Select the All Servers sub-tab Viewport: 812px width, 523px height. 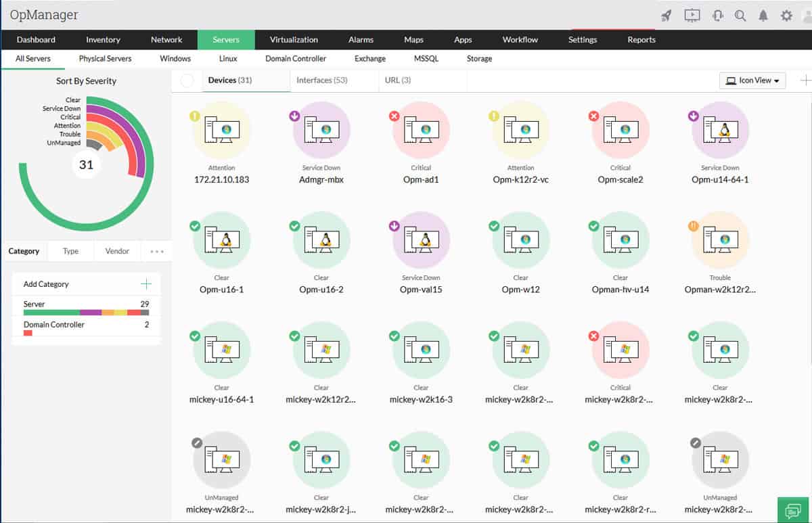pos(33,59)
